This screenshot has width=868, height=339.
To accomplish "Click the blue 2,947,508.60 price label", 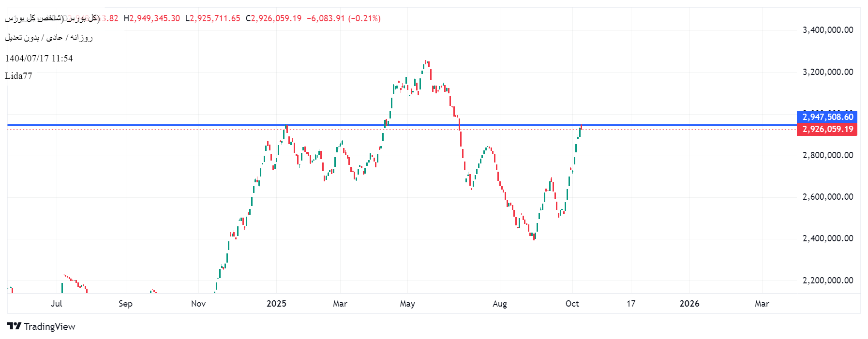I will 827,117.
